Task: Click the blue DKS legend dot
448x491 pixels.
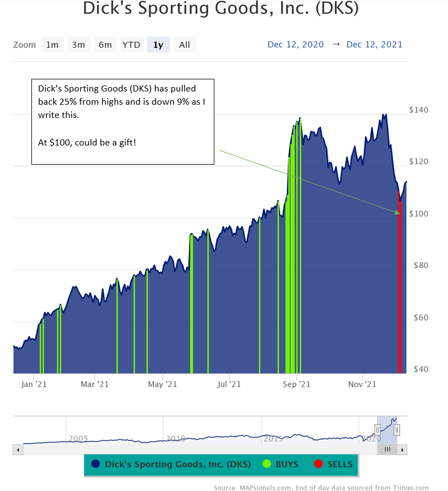Action: point(96,464)
